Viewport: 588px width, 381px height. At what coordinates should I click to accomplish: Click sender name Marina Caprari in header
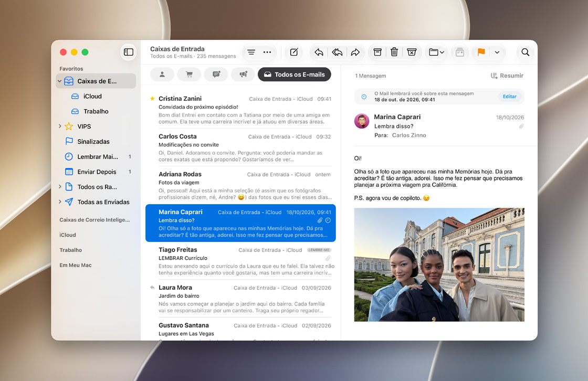[x=397, y=117]
